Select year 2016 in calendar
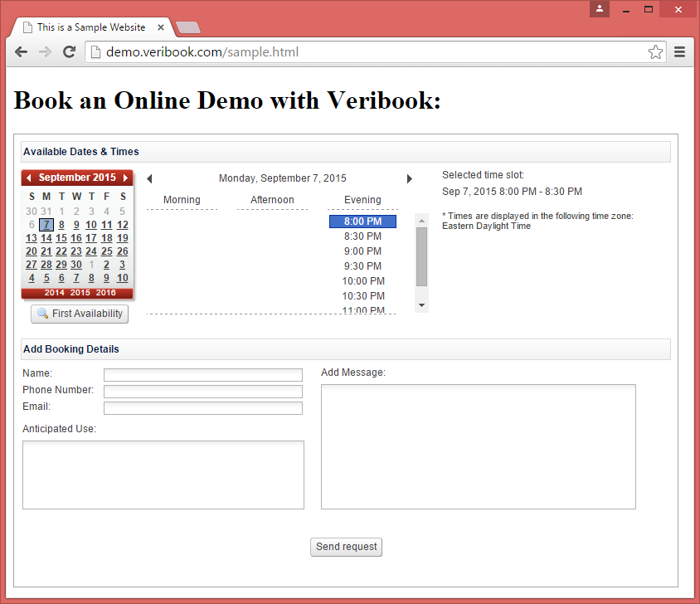This screenshot has height=604, width=700. pyautogui.click(x=106, y=293)
